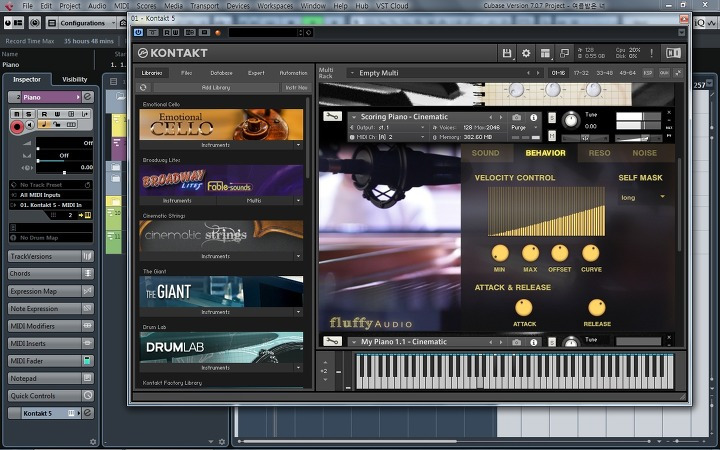720x450 pixels.
Task: Open the Notepad inspector section
Action: (x=51, y=378)
